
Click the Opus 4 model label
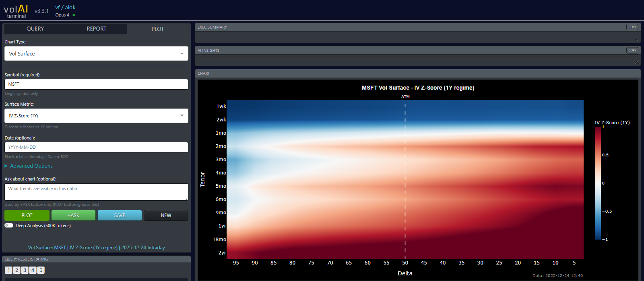(x=62, y=15)
